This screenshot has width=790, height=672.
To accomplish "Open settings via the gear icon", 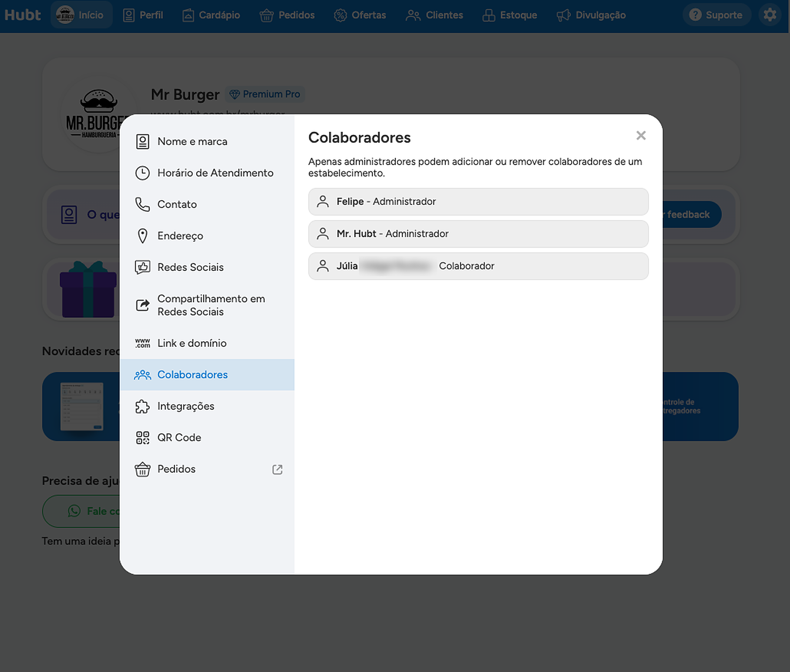I will 770,15.
